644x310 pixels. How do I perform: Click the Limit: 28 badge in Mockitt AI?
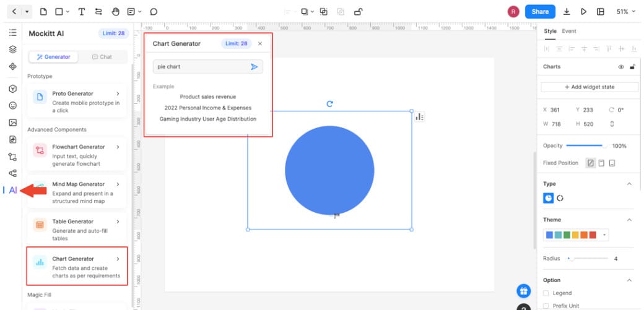(113, 33)
